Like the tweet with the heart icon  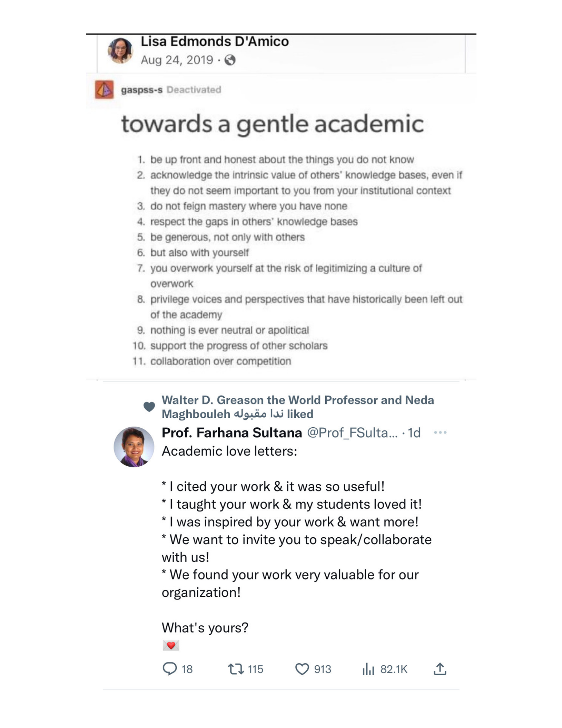point(302,669)
